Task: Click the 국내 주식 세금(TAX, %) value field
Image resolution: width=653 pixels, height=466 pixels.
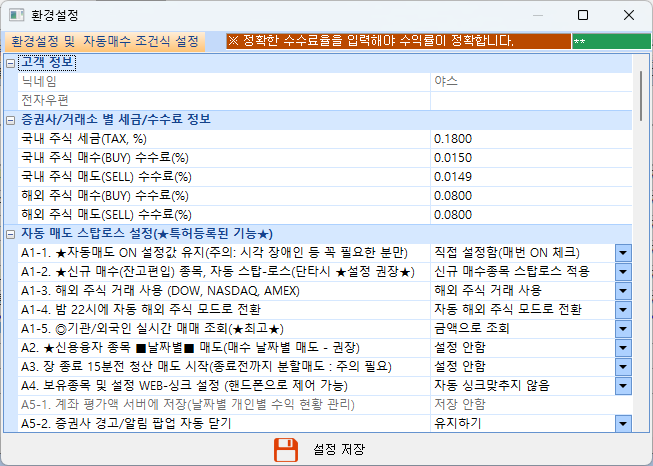Action: 530,138
